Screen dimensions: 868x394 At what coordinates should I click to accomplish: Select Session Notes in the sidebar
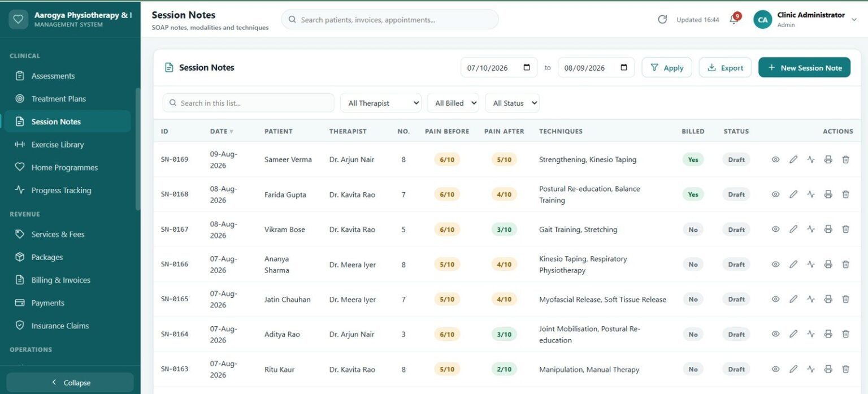click(x=68, y=122)
